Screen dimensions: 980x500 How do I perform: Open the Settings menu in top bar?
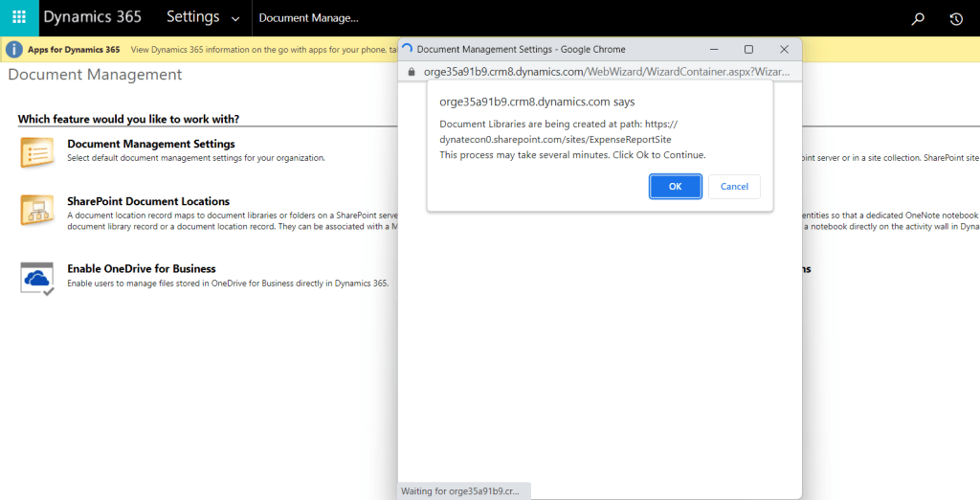[192, 17]
